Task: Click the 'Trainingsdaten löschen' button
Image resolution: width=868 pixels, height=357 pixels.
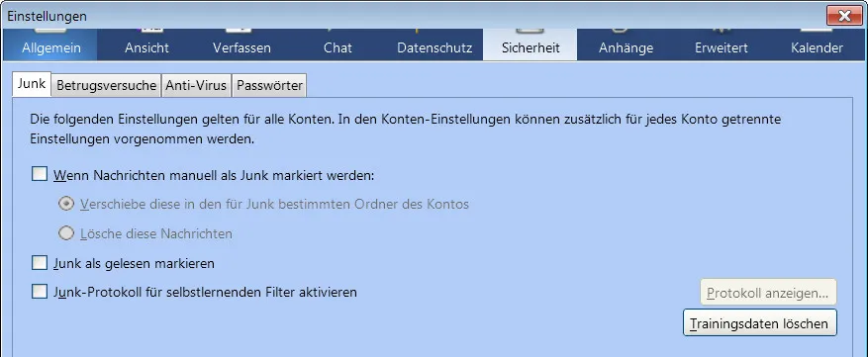Action: click(x=760, y=323)
